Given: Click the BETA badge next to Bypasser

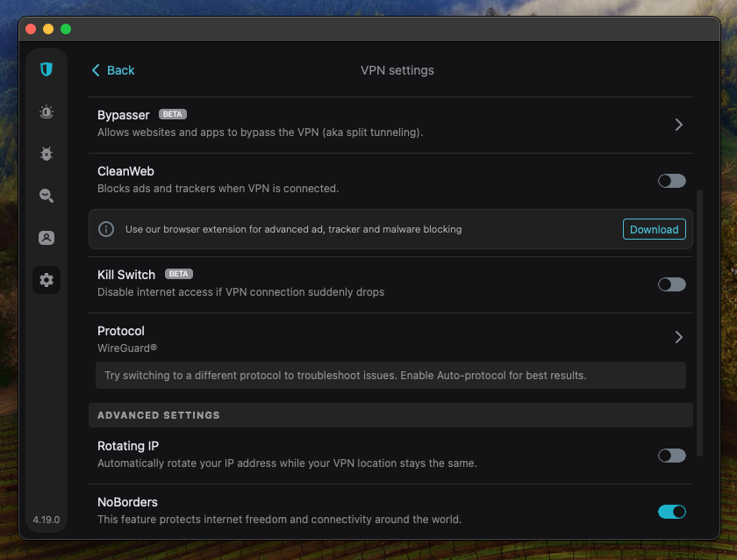Looking at the screenshot, I should point(173,114).
